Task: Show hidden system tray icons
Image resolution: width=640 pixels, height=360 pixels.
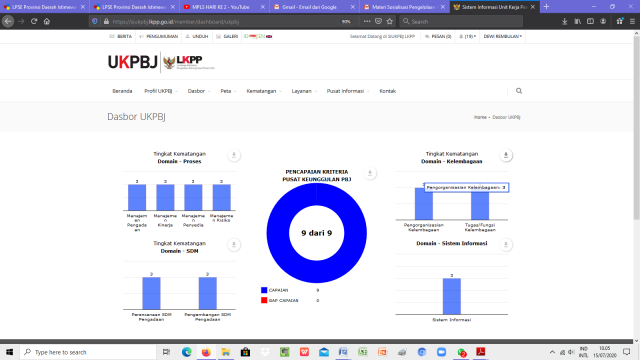Action: click(x=552, y=352)
